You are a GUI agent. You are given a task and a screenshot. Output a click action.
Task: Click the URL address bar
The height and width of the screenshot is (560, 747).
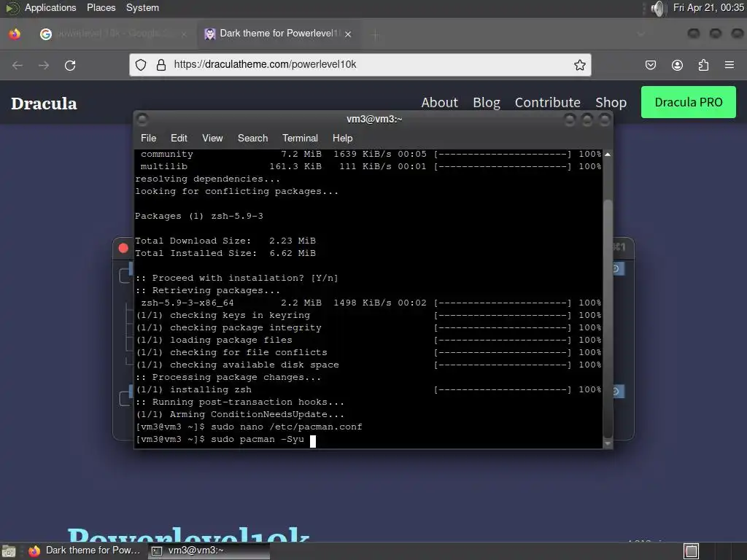click(x=360, y=65)
